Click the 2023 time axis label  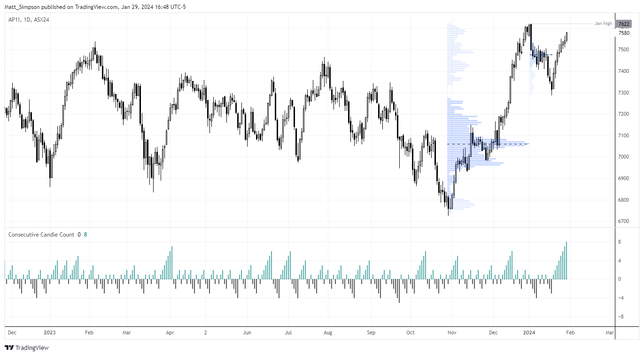[x=49, y=332]
